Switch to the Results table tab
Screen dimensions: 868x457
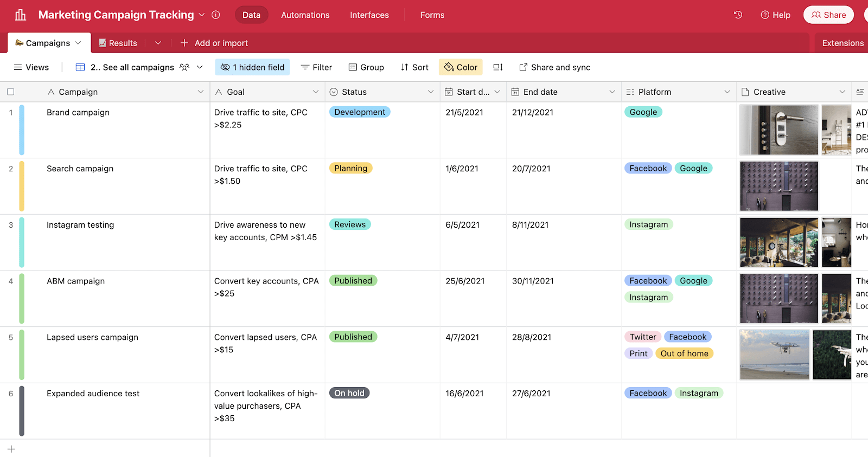coord(118,43)
